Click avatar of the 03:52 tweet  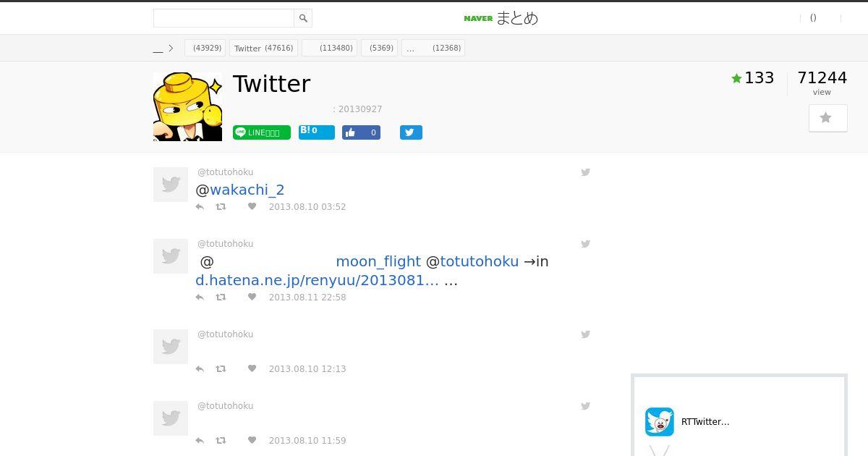tap(171, 185)
